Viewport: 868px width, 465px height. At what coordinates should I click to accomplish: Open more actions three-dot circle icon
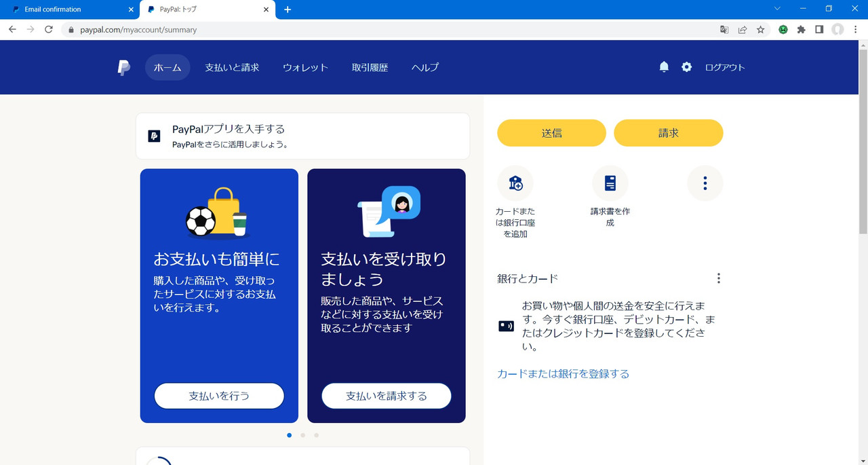(x=705, y=183)
